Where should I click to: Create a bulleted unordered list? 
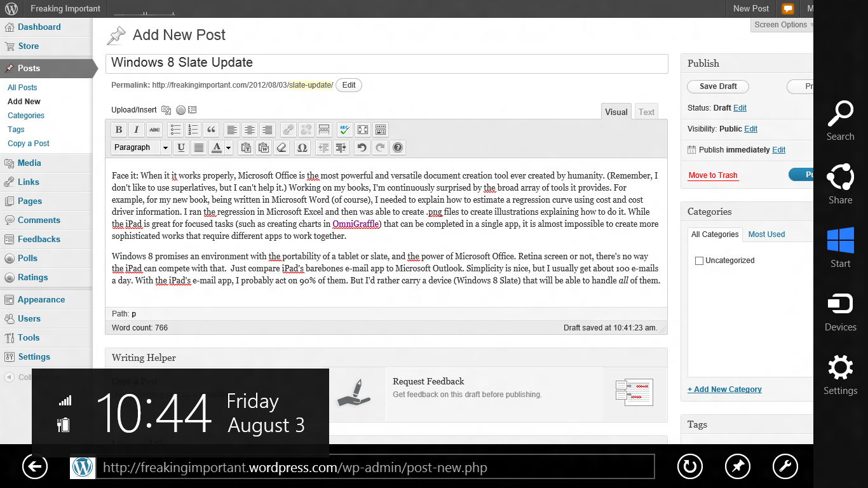click(175, 130)
